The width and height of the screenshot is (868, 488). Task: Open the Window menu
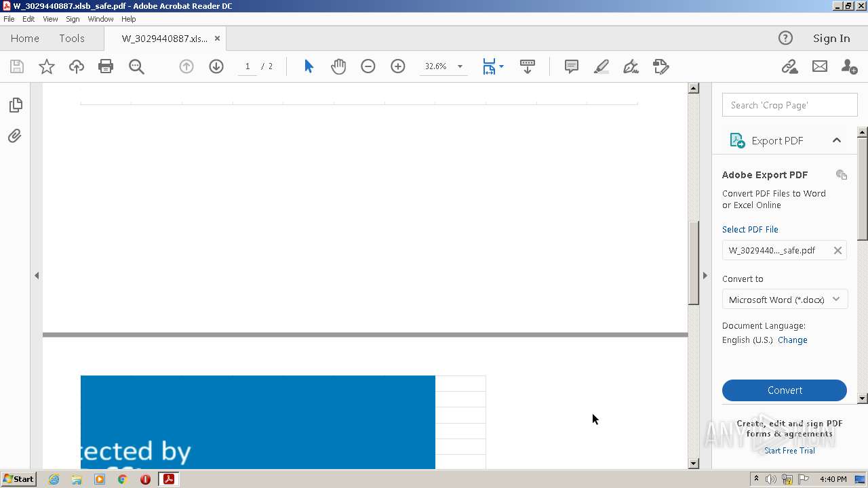100,19
